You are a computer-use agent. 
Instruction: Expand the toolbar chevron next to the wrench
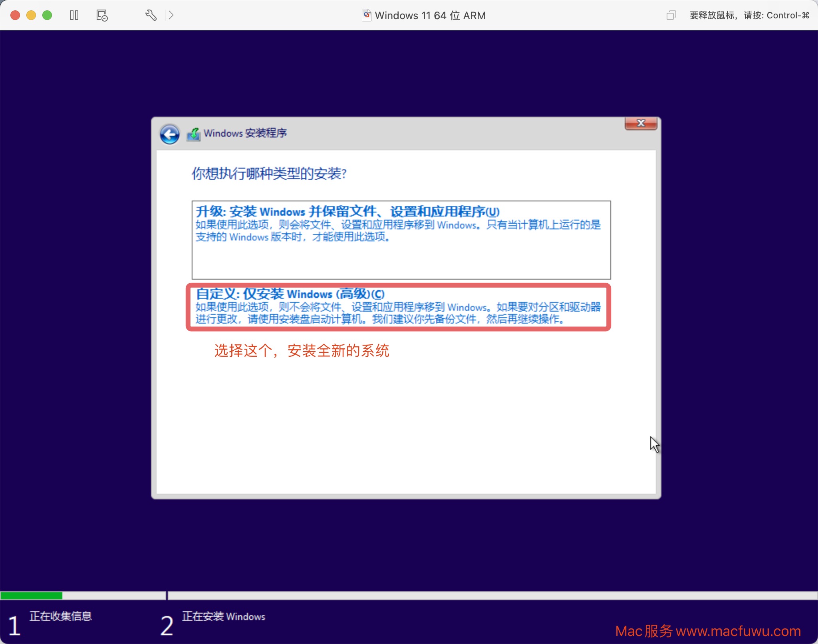[x=171, y=15]
